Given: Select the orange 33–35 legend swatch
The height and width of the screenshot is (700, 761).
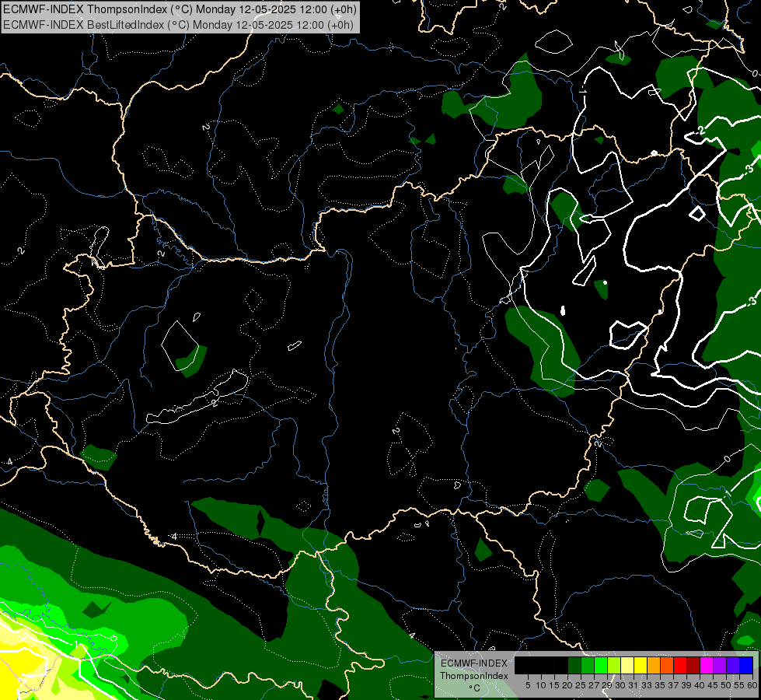Looking at the screenshot, I should [654, 665].
